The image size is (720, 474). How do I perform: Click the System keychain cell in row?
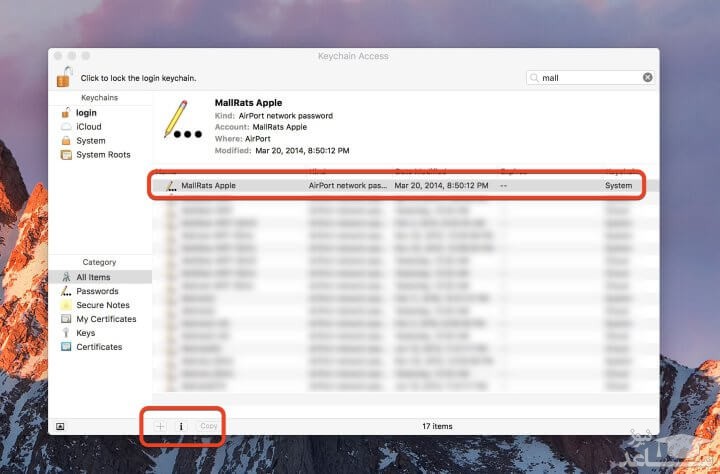619,186
